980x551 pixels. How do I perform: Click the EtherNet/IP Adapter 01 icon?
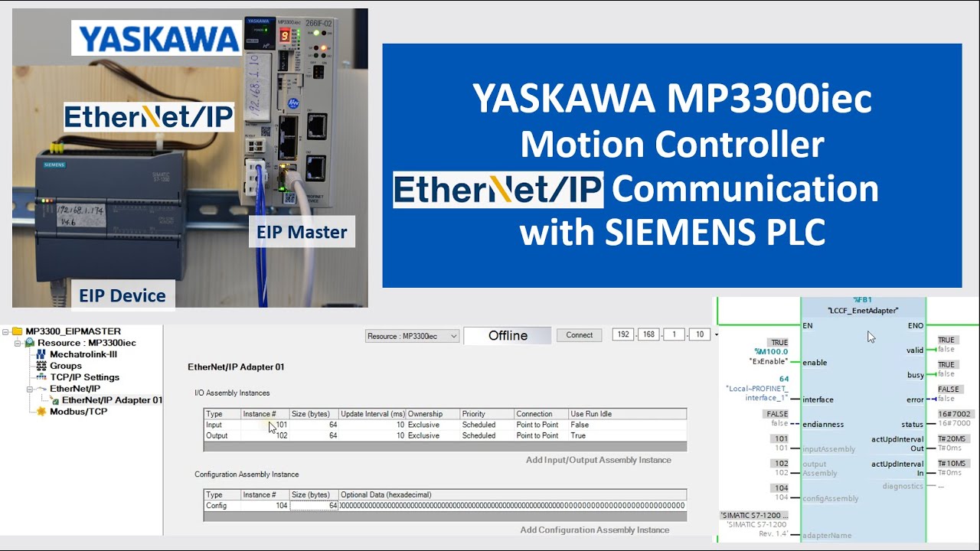point(54,400)
